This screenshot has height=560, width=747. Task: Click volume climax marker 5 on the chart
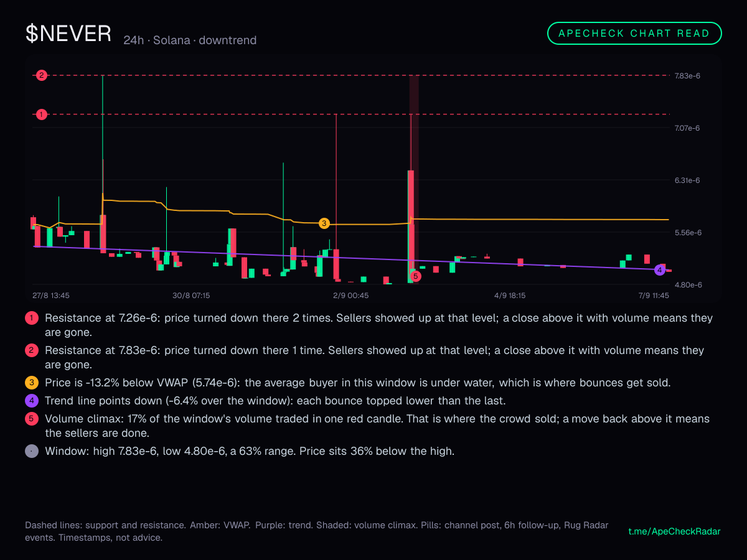click(x=415, y=276)
